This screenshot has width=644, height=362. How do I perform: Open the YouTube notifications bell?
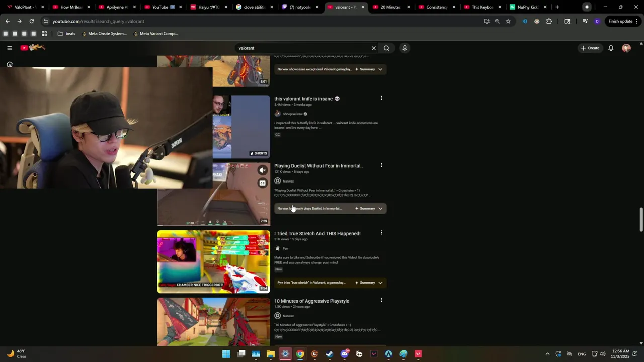tap(611, 48)
